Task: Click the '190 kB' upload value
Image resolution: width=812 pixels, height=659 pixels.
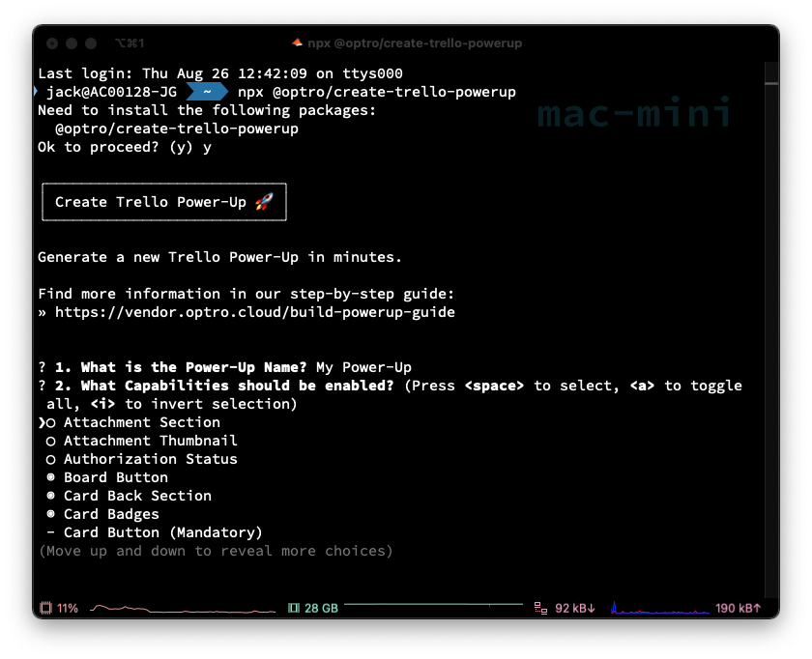Action: [x=738, y=608]
